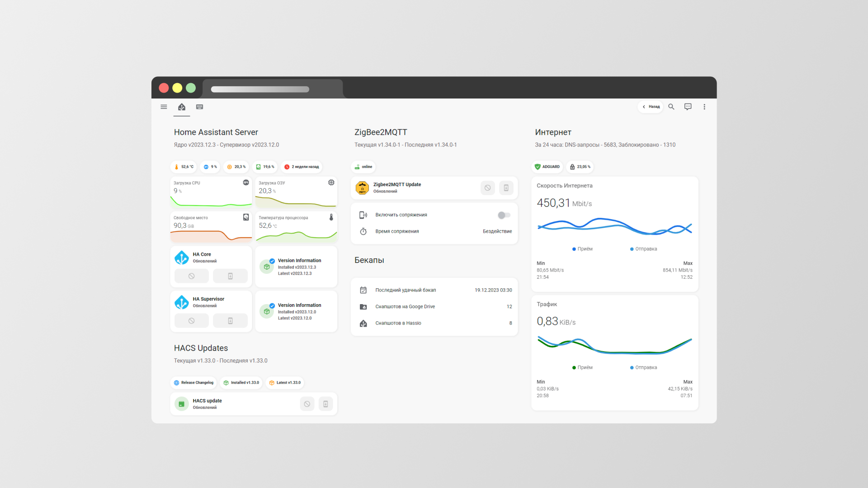868x488 pixels.
Task: Click the Включить сопряжения pairing icon
Action: click(363, 215)
